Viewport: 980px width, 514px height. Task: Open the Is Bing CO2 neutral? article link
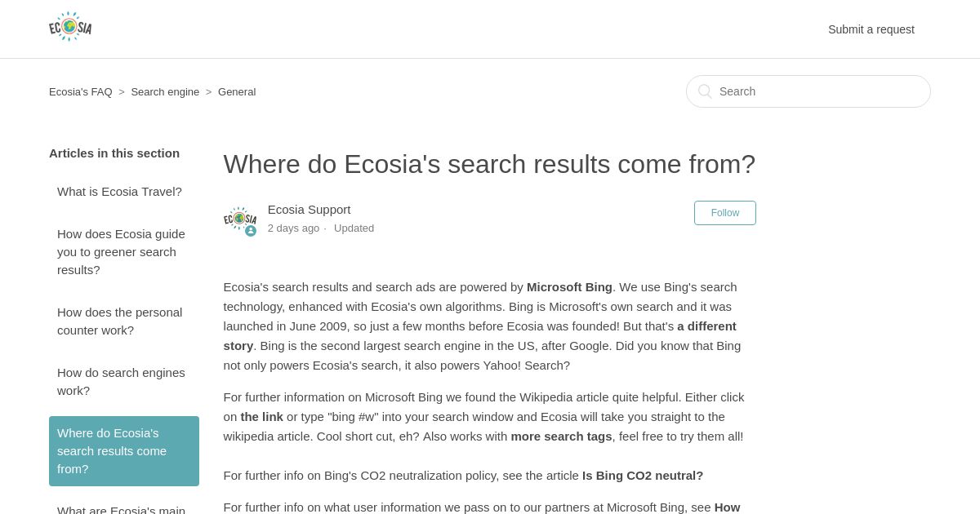(x=643, y=476)
